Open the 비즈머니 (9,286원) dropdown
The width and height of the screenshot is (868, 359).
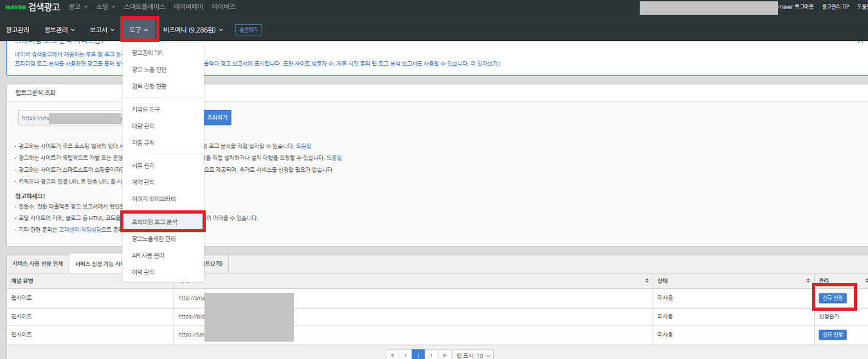pyautogui.click(x=193, y=30)
